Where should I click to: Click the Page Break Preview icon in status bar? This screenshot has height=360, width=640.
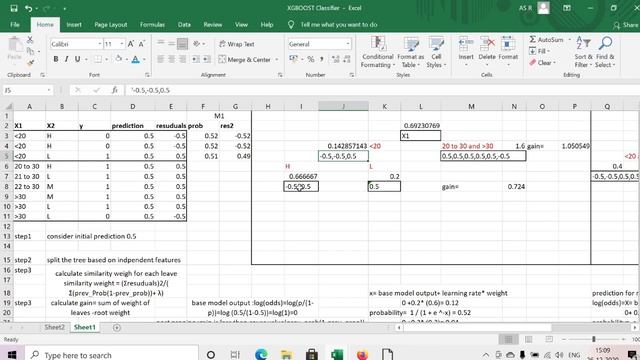(549, 339)
